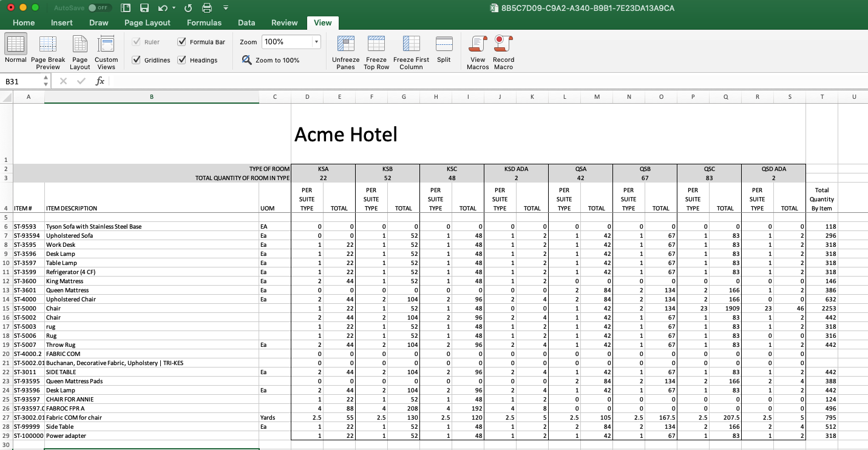868x450 pixels.
Task: Click the Redo icon
Action: (188, 8)
